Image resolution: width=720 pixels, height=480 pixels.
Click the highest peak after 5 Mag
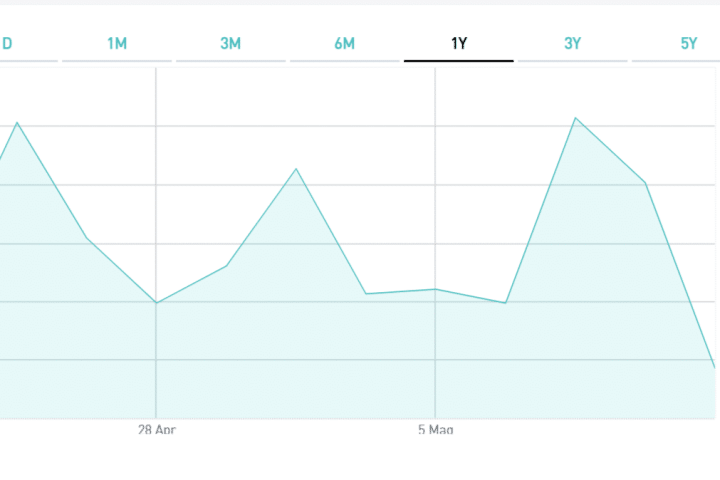pos(575,118)
